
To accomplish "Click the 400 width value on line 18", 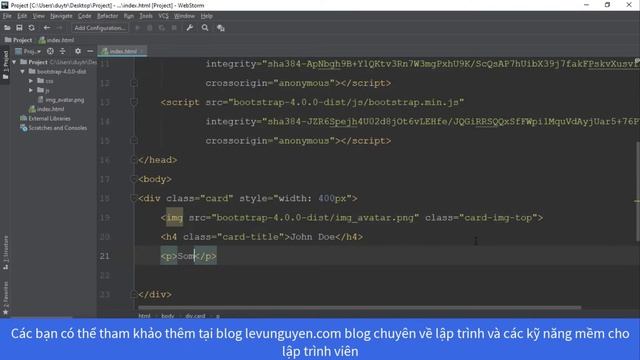I will 326,198.
